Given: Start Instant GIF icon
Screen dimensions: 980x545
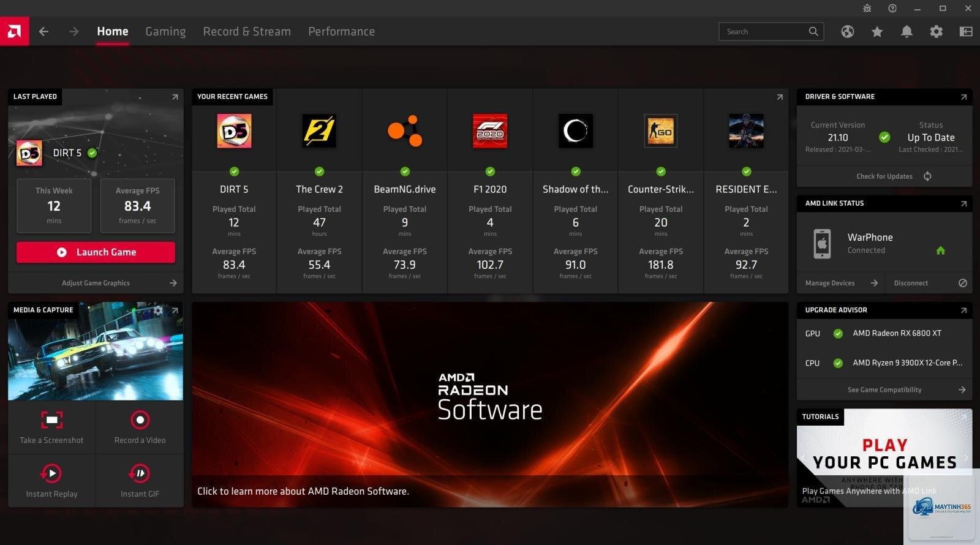Looking at the screenshot, I should coord(140,473).
